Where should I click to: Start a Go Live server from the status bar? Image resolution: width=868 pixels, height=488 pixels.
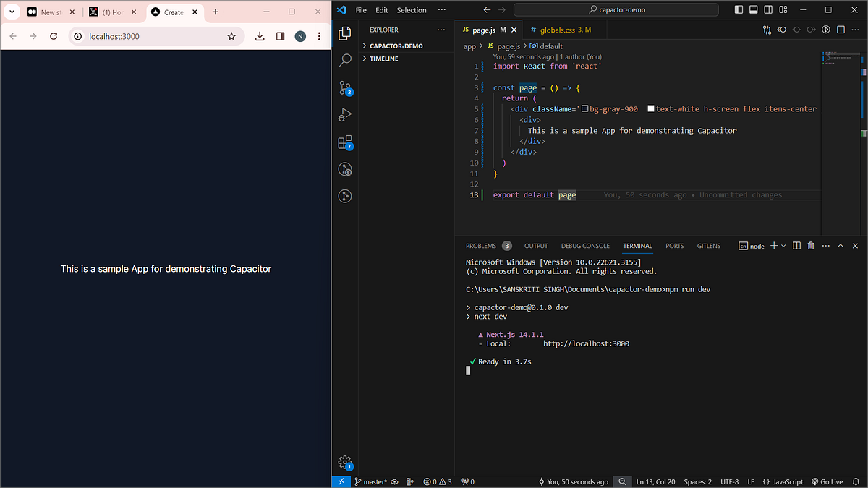pos(827,481)
